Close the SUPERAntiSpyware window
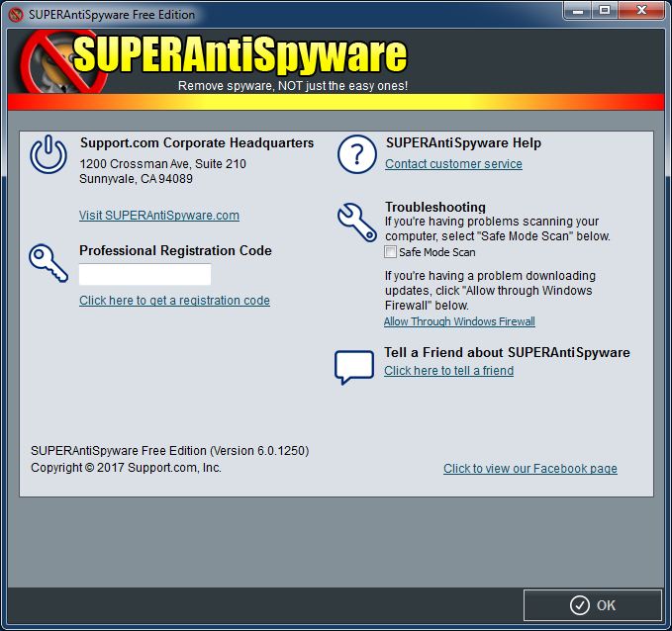 pos(641,10)
